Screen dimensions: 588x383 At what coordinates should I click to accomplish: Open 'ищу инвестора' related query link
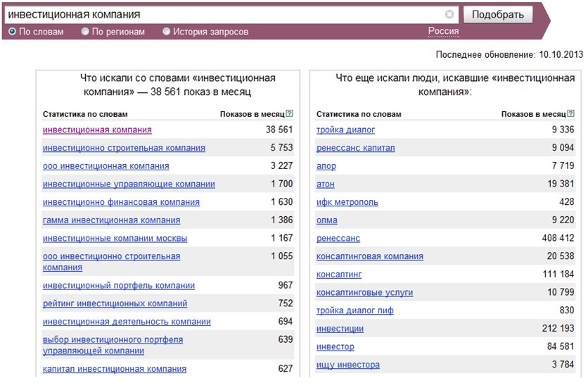(x=348, y=364)
